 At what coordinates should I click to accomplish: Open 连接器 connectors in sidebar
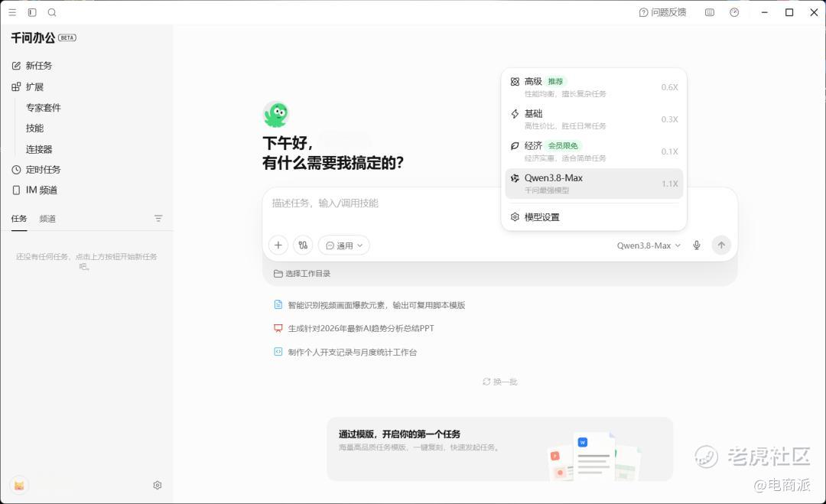39,149
